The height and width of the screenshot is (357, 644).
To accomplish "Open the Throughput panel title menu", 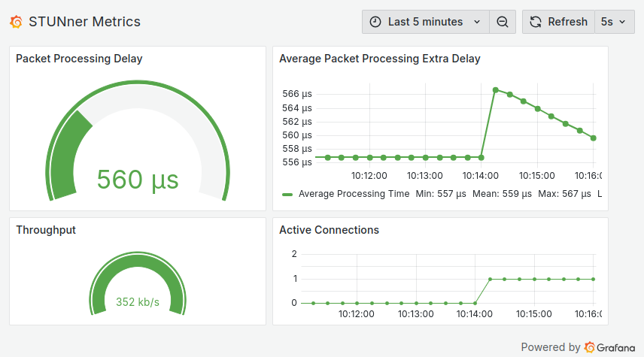I will 46,230.
